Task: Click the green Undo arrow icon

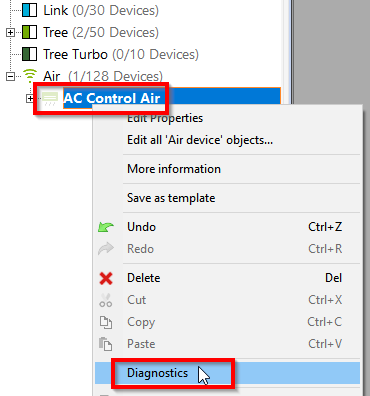Action: (x=106, y=227)
